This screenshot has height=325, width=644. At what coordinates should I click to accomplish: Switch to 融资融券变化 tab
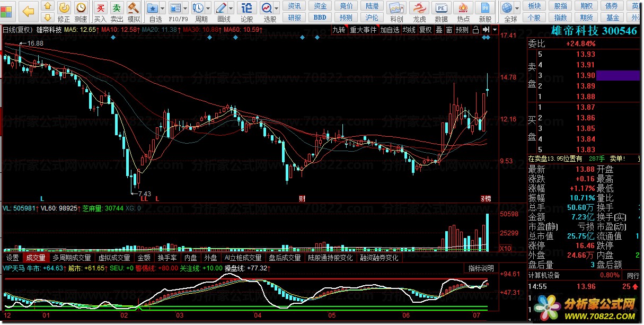click(x=379, y=258)
